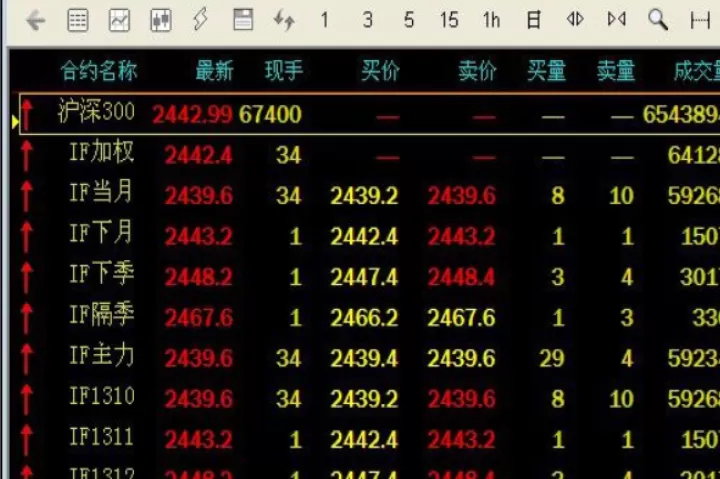Sort by 现手 column header

(x=284, y=71)
